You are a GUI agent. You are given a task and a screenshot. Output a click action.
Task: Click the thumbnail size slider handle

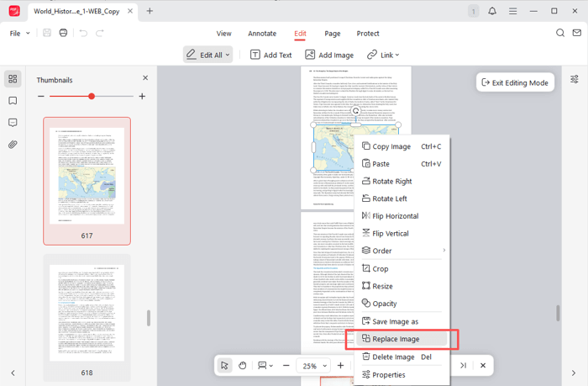tap(92, 96)
